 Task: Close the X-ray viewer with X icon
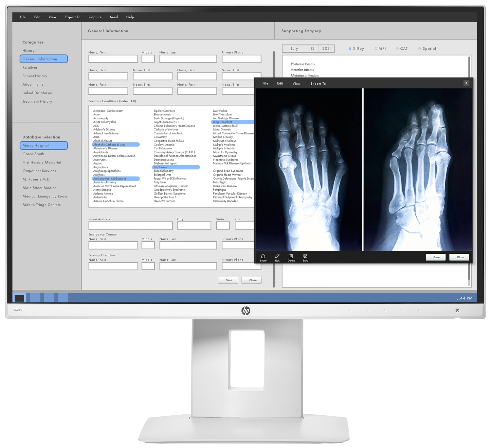point(466,83)
